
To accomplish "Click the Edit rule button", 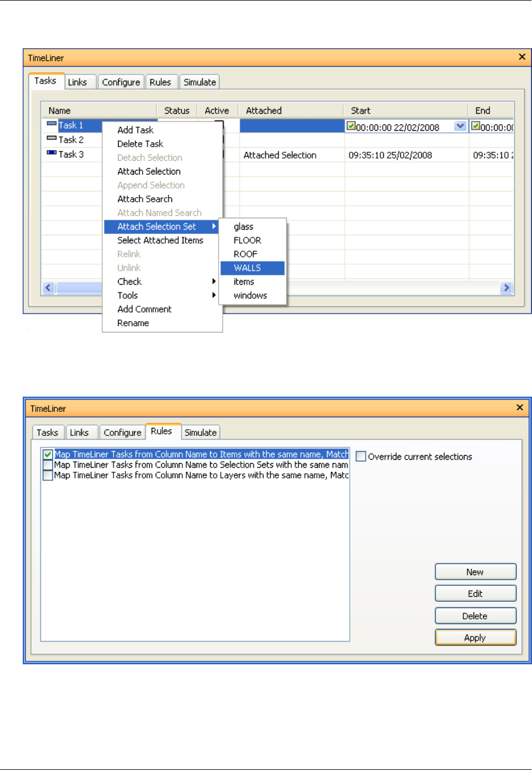I will pyautogui.click(x=475, y=594).
